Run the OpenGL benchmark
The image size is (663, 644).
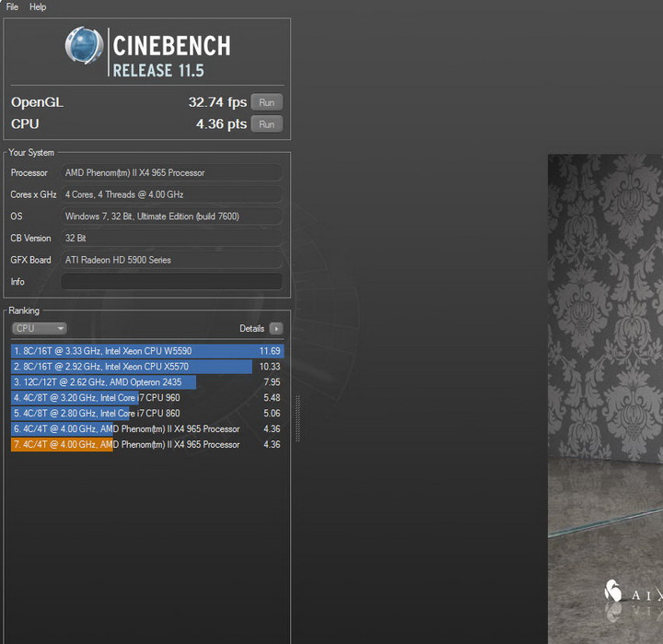coord(267,102)
